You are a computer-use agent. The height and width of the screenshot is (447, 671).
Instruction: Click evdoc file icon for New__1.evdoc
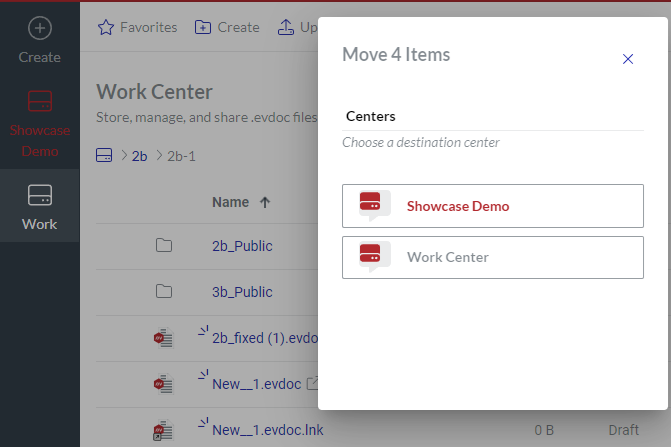pyautogui.click(x=163, y=384)
